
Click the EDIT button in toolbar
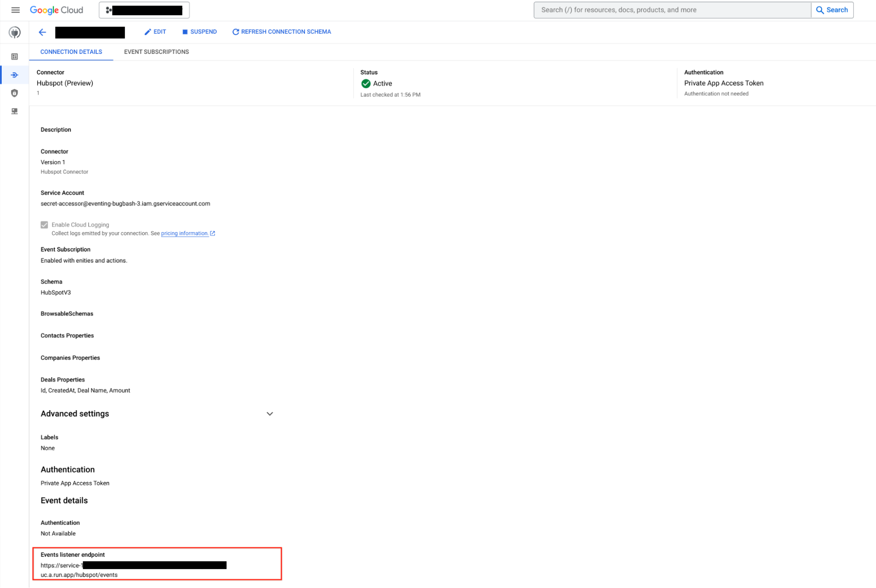(x=155, y=32)
